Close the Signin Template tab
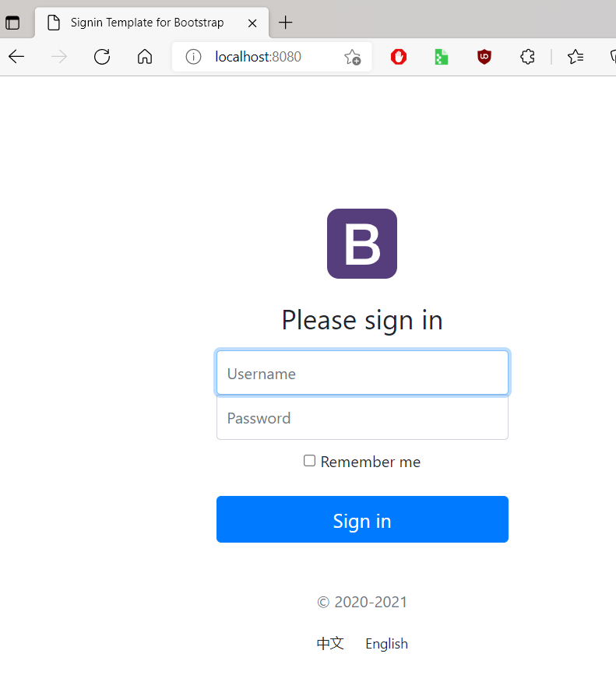Viewport: 616px width, 689px height. point(252,23)
